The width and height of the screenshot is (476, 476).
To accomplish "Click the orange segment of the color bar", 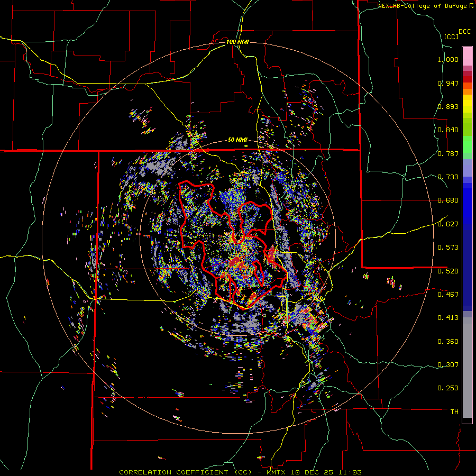I will pos(467,91).
